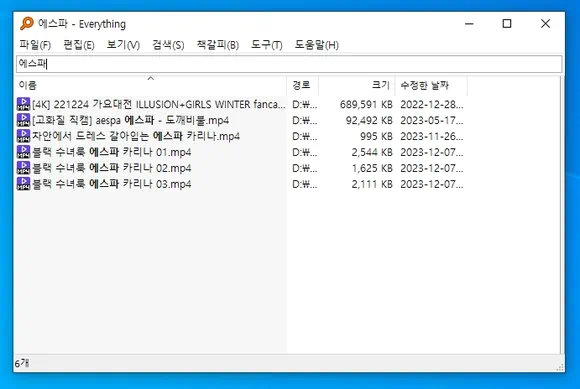Sort by the 크기 column header
Image resolution: width=580 pixels, height=389 pixels.
357,85
